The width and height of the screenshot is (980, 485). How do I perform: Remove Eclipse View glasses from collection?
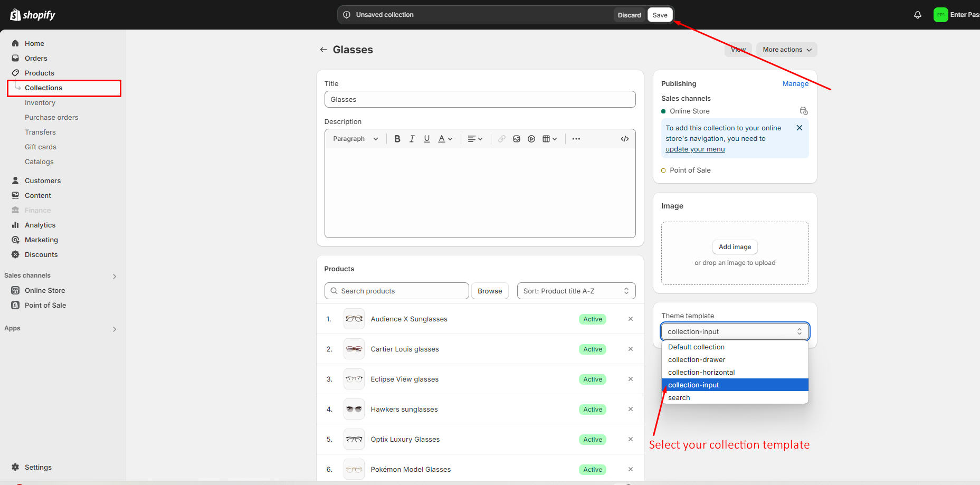631,379
